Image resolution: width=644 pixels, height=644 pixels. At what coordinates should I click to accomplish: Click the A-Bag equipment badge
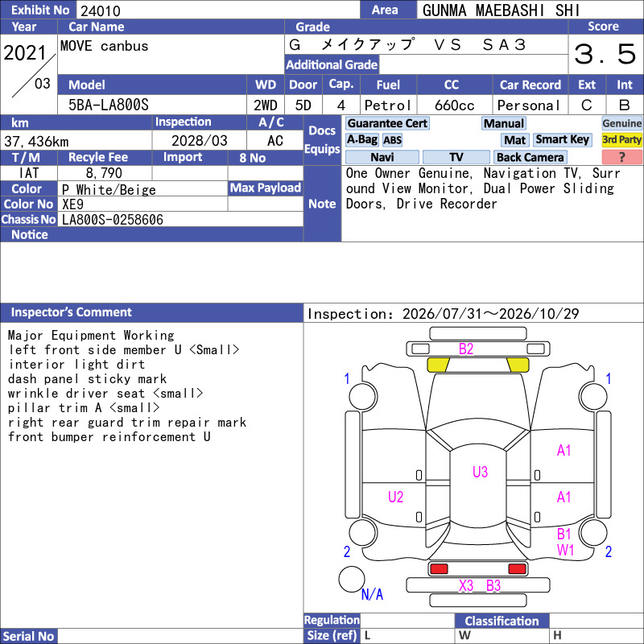361,139
